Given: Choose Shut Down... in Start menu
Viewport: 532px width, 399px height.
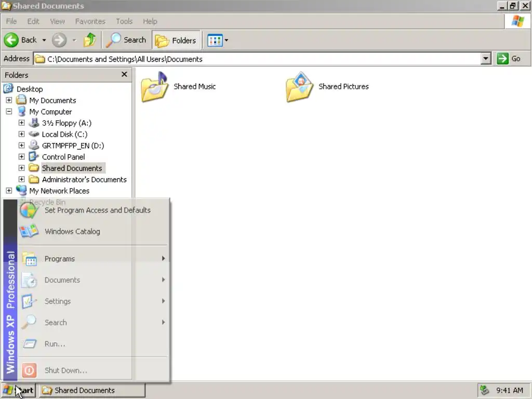Looking at the screenshot, I should point(92,370).
